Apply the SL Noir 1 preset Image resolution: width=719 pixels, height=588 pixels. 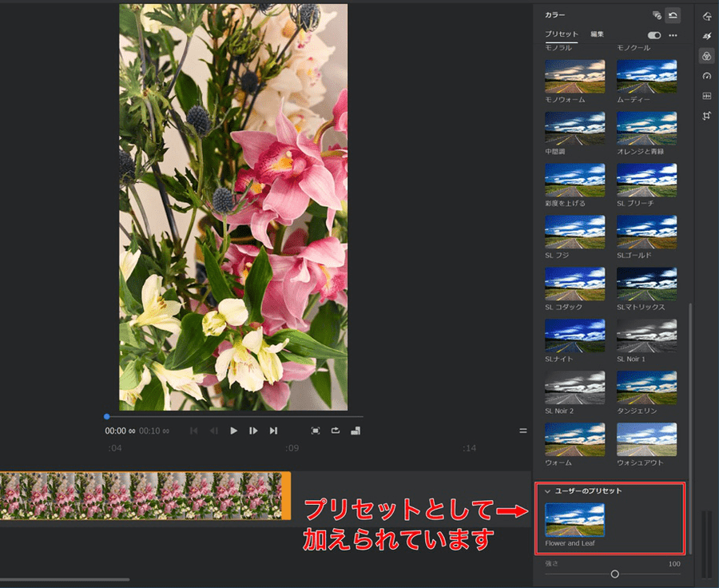pyautogui.click(x=646, y=336)
